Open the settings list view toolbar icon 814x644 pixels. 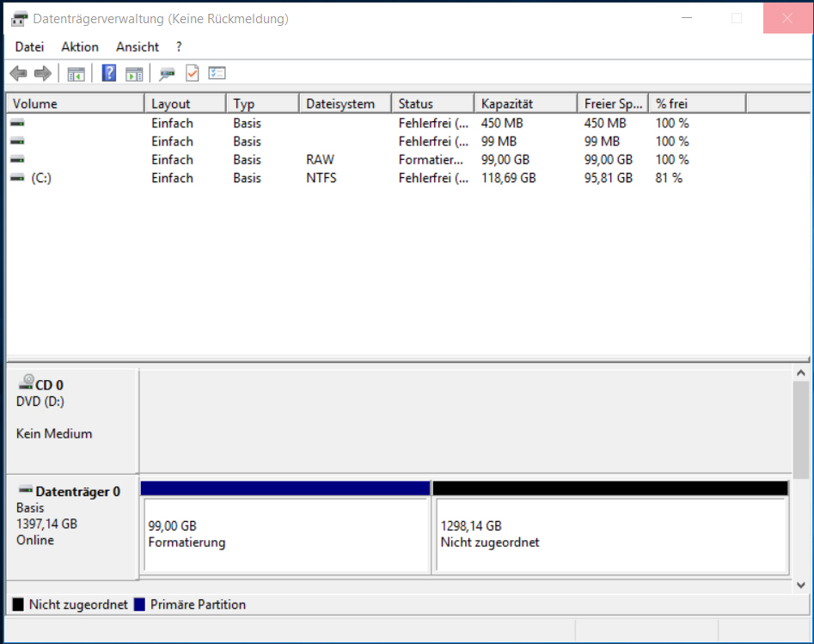coord(217,73)
